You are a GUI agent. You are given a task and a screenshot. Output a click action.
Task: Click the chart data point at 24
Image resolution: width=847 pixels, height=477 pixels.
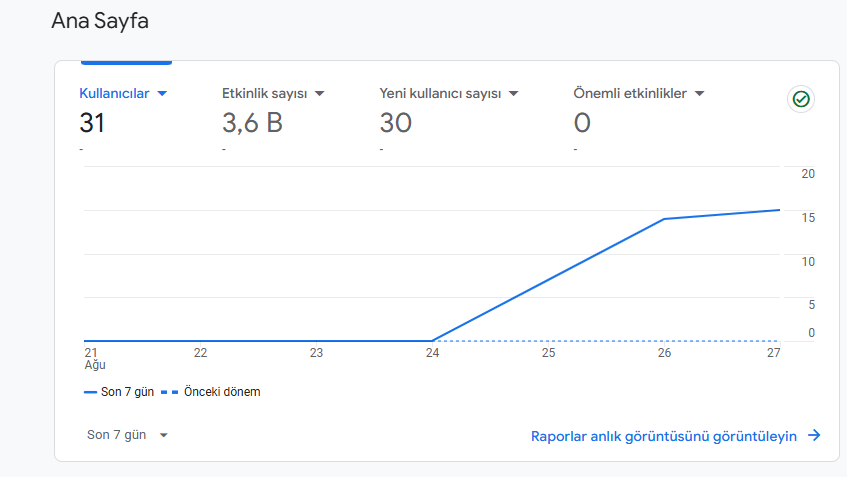click(x=432, y=341)
